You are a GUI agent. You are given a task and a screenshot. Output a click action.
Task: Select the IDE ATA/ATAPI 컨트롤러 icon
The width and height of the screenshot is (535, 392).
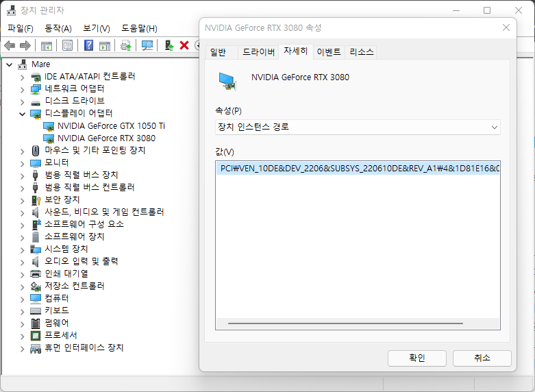click(36, 77)
